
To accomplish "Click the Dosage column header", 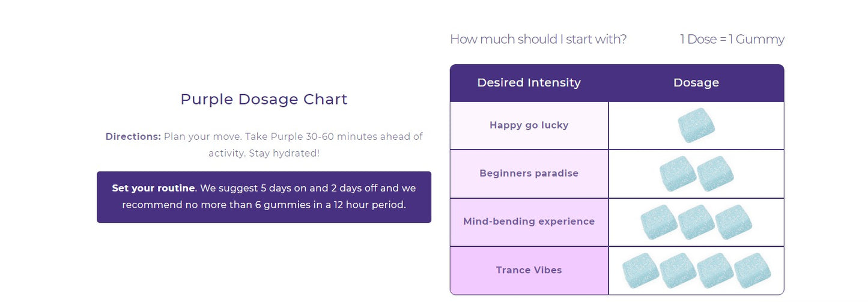I will pos(696,83).
